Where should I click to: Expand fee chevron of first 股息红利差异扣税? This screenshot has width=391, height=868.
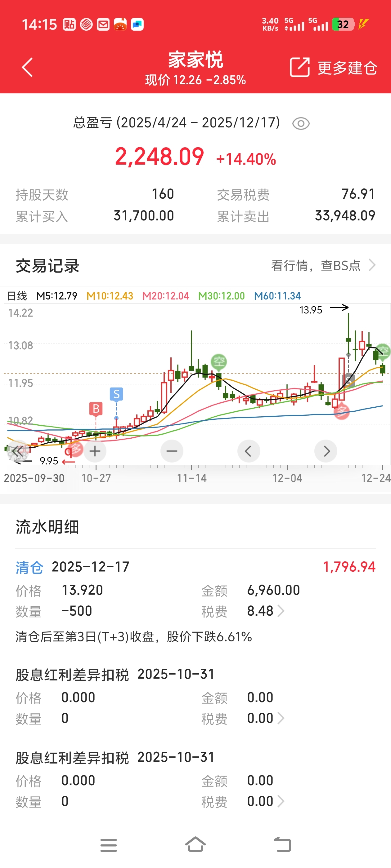click(x=281, y=718)
